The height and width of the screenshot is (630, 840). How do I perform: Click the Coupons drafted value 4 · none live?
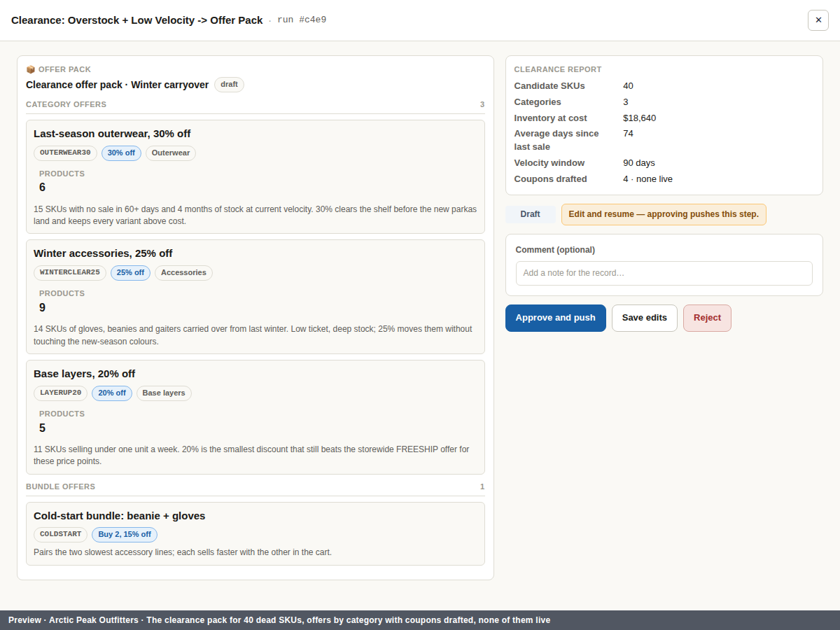(647, 179)
